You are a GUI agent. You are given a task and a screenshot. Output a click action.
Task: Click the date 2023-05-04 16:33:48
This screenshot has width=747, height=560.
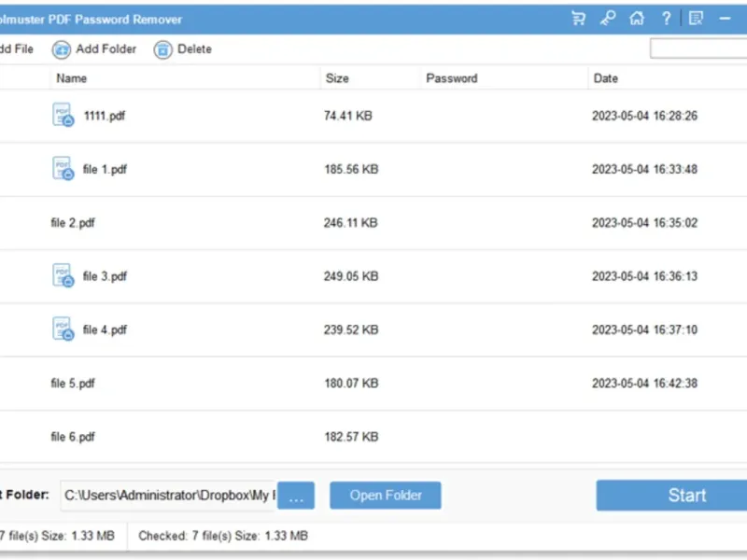(x=644, y=170)
